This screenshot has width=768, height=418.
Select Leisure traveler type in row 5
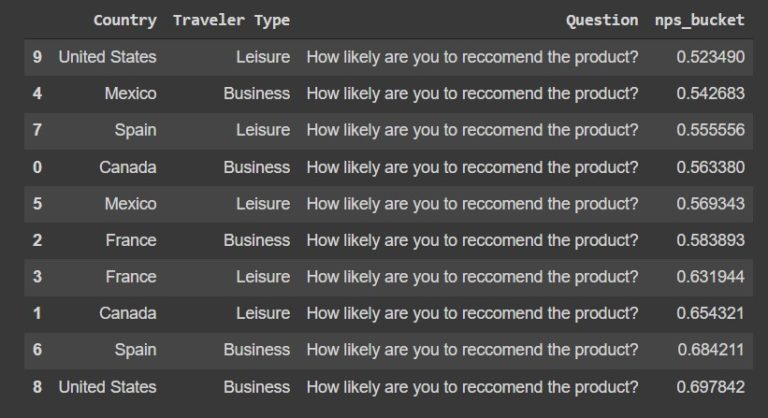[263, 204]
